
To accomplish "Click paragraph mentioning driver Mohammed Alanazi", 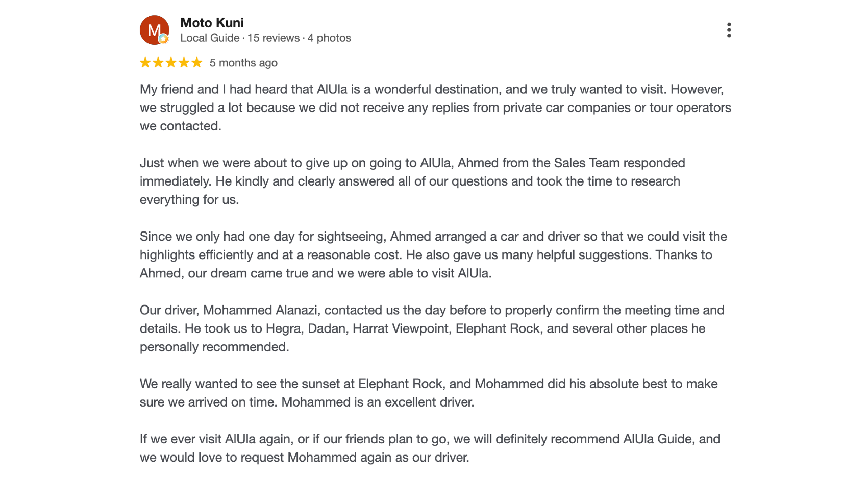I will [x=432, y=328].
